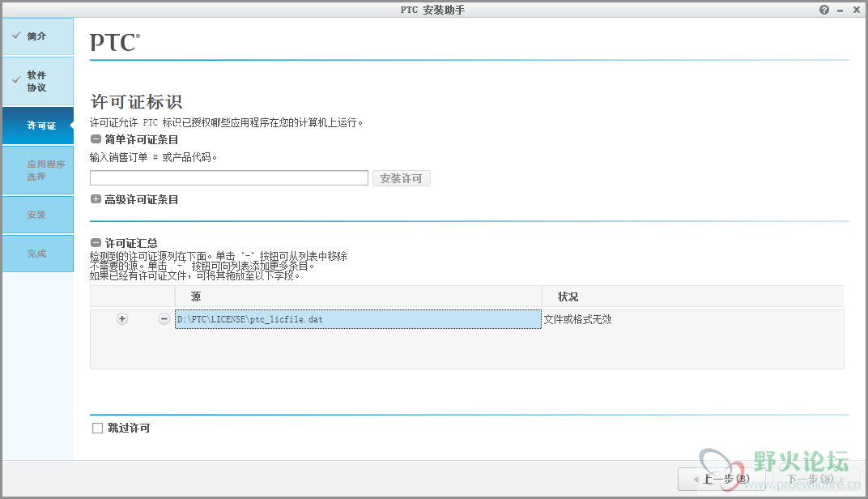868x499 pixels.
Task: Tick the 跳过许可 checkbox
Action: tap(97, 428)
